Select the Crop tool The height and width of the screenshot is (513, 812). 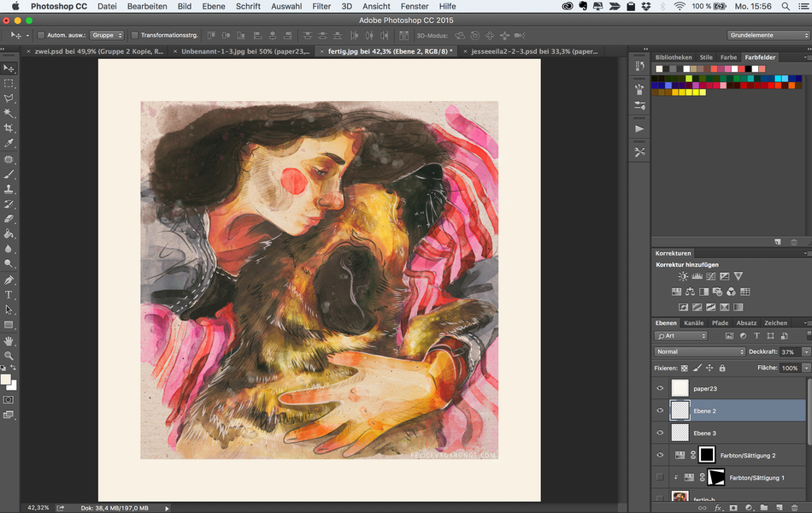(x=9, y=128)
